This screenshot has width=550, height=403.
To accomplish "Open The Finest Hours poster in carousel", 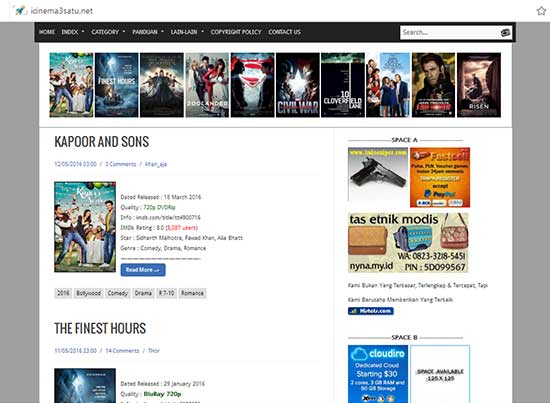I will (116, 85).
